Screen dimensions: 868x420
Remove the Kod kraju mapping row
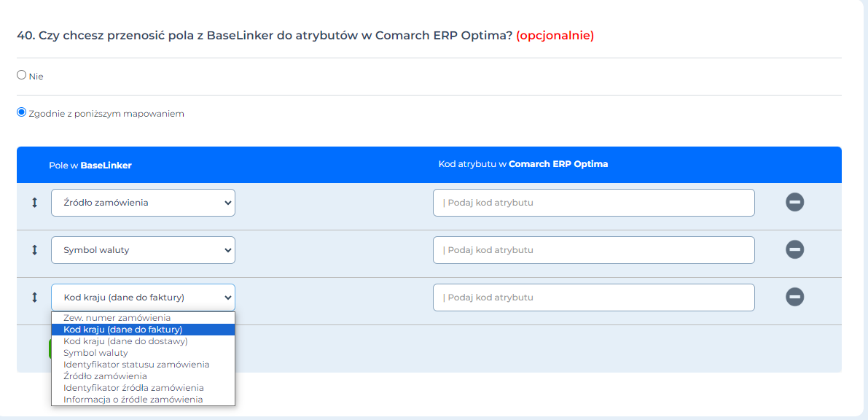click(x=794, y=297)
